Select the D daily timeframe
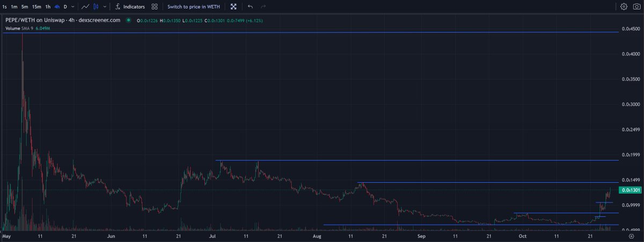The image size is (644, 242). coord(65,6)
